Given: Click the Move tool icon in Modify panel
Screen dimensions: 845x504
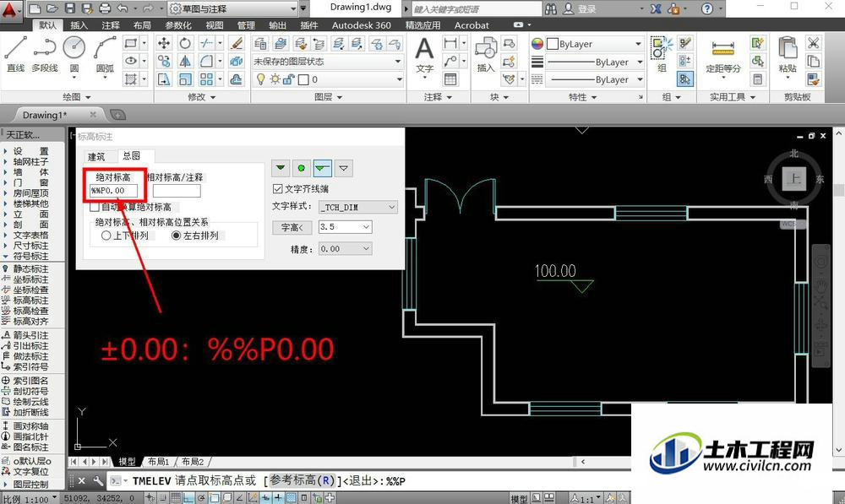Looking at the screenshot, I should coord(164,43).
